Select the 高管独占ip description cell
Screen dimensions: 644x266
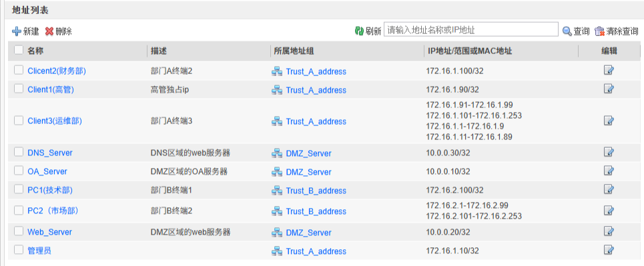pyautogui.click(x=170, y=89)
